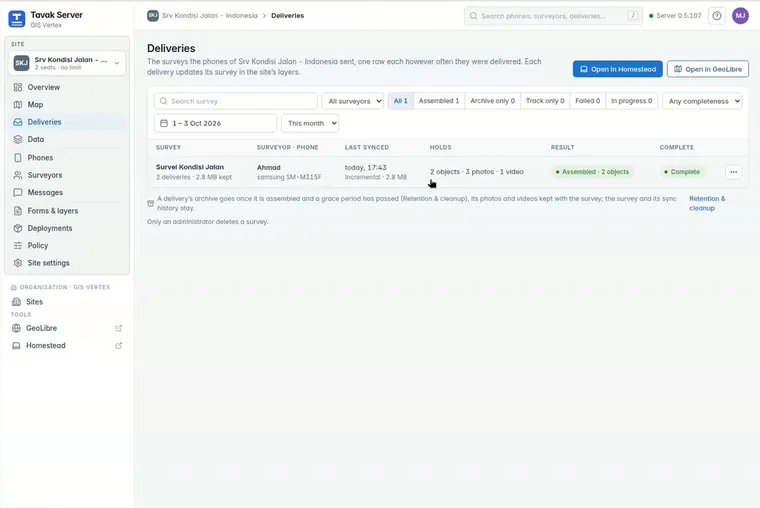760x508 pixels.
Task: Click Open in Homestead button
Action: 618,69
